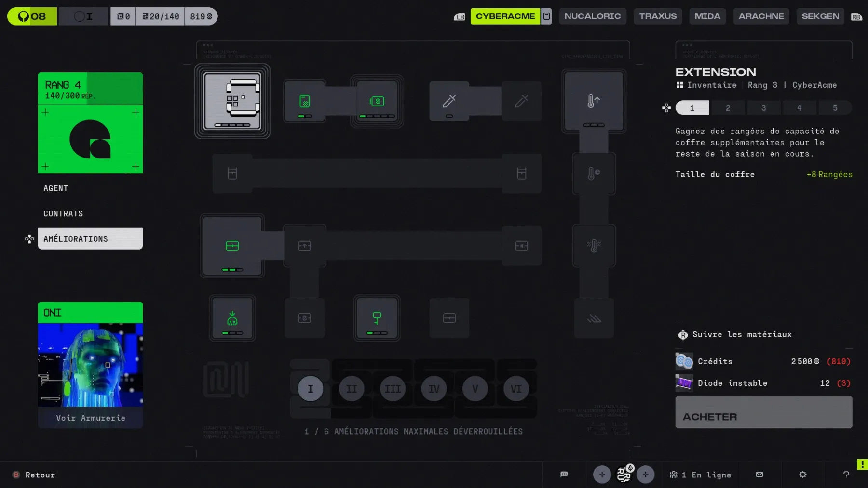
Task: Select tier III roman numeral button
Action: [x=393, y=389]
